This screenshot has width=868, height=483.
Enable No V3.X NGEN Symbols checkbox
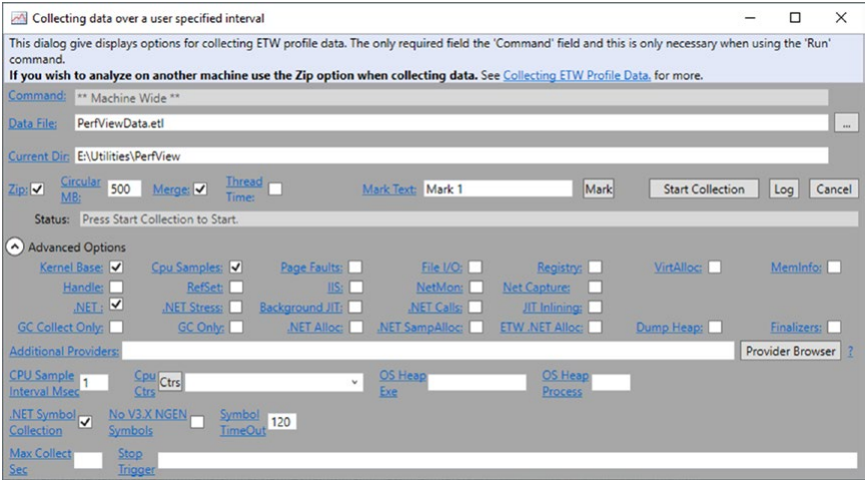(197, 422)
